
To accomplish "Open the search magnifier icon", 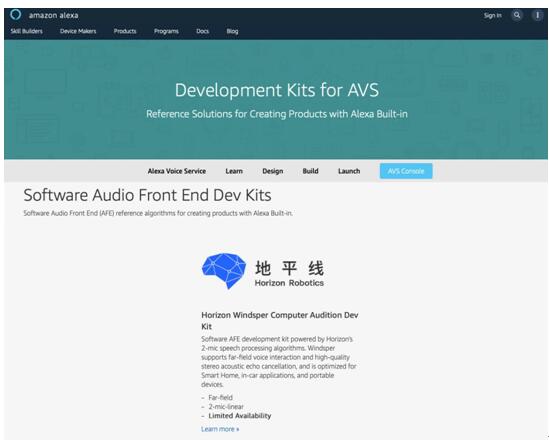I will [517, 15].
